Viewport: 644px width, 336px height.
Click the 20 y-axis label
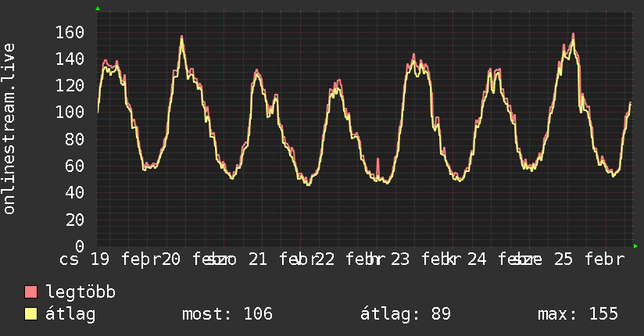[75, 220]
